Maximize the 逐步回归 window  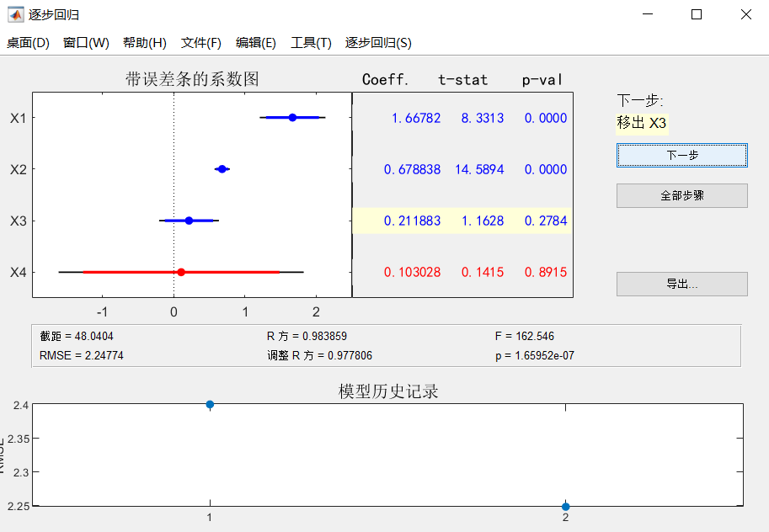coord(696,14)
